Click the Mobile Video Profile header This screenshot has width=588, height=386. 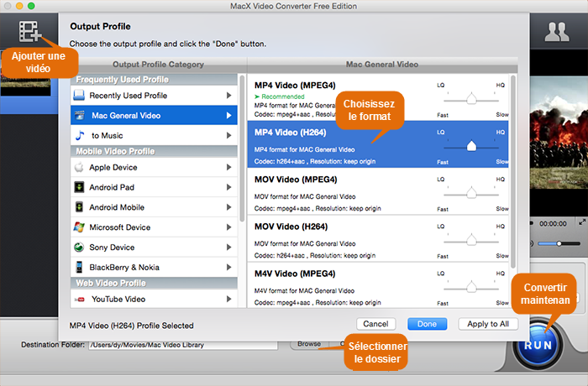(x=154, y=151)
